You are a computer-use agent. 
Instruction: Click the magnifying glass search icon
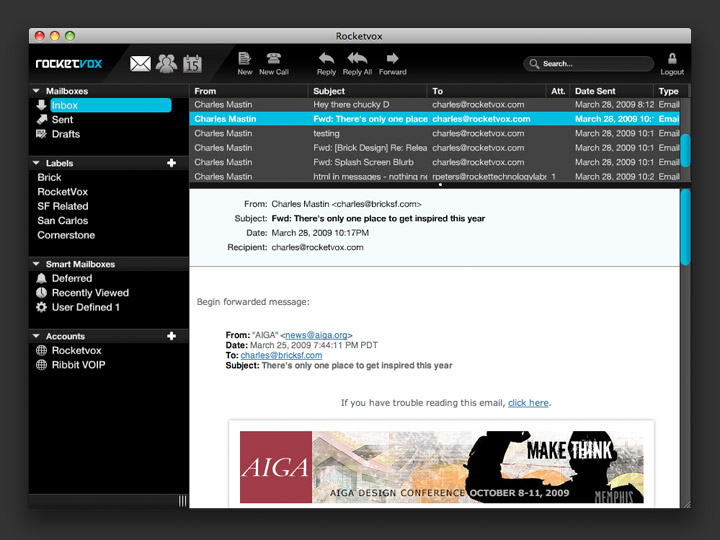click(534, 63)
